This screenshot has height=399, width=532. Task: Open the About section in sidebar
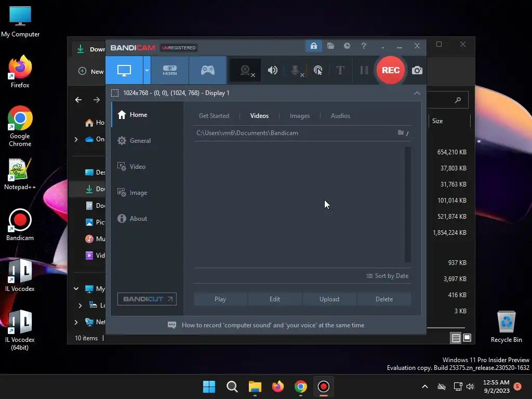147,219
